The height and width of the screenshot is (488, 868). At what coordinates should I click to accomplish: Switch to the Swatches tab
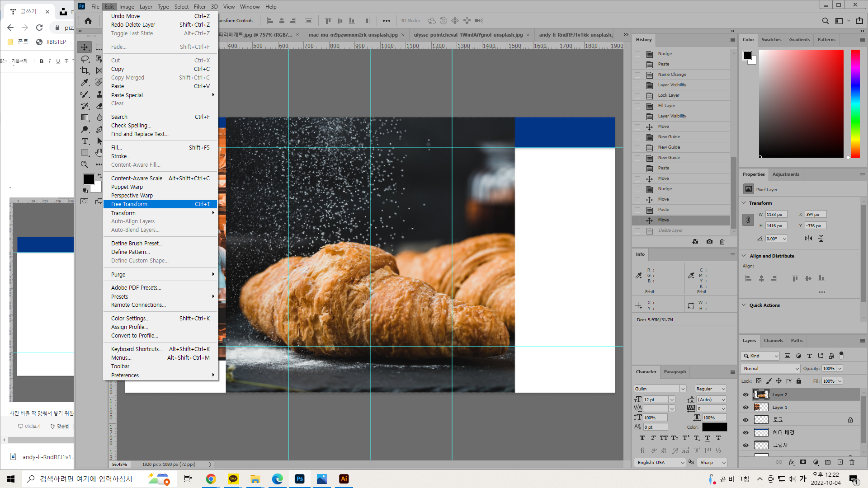(x=771, y=40)
